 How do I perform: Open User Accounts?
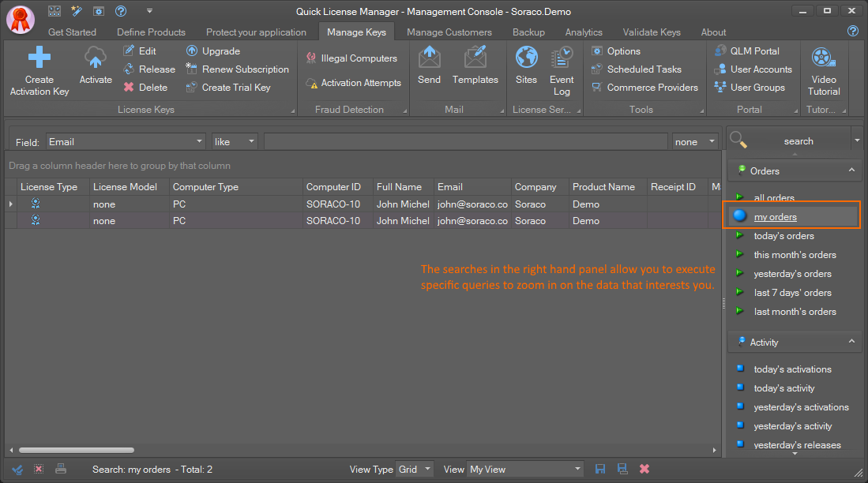pos(753,69)
